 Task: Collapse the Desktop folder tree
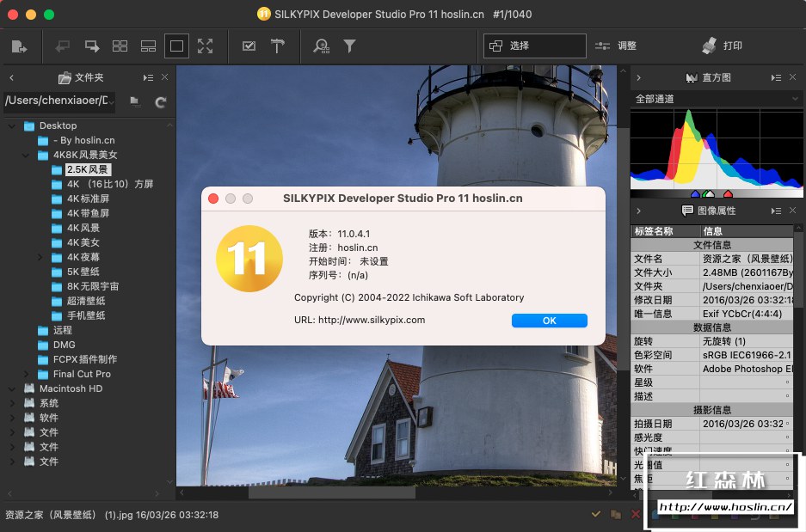(x=13, y=126)
